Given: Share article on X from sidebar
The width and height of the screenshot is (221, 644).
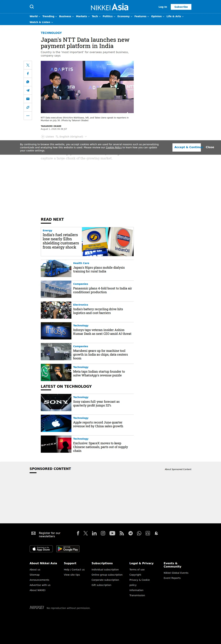Looking at the screenshot, I should [28, 65].
